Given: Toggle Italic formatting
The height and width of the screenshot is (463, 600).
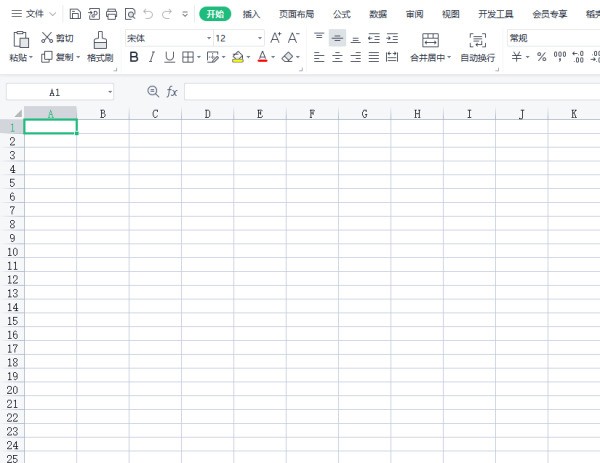Looking at the screenshot, I should [x=152, y=57].
